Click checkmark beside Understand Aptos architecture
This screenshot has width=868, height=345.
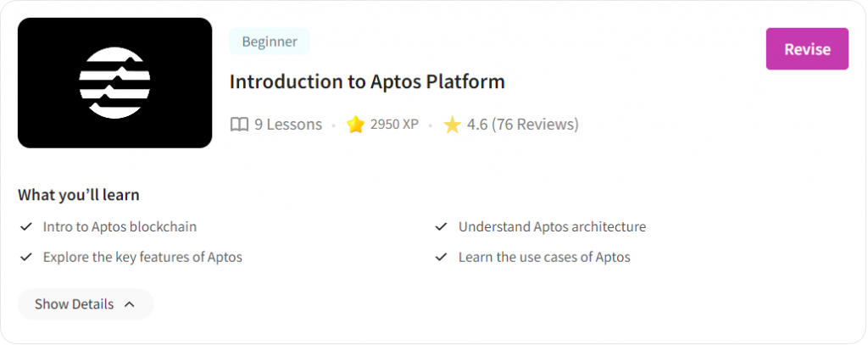[x=441, y=227]
